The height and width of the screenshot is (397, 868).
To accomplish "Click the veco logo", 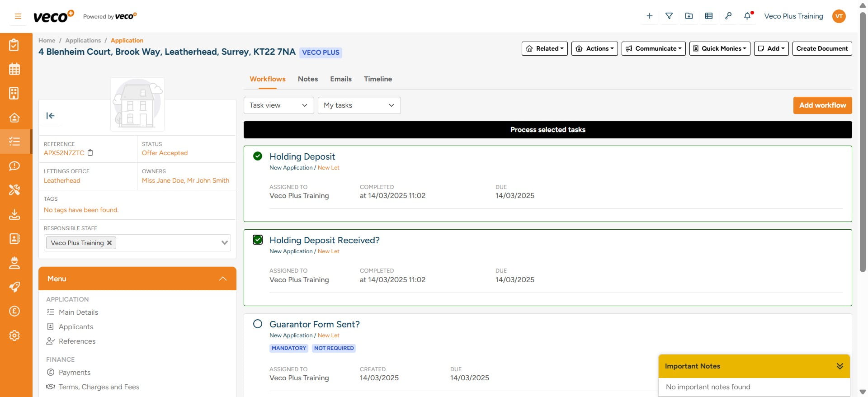I will (x=53, y=16).
